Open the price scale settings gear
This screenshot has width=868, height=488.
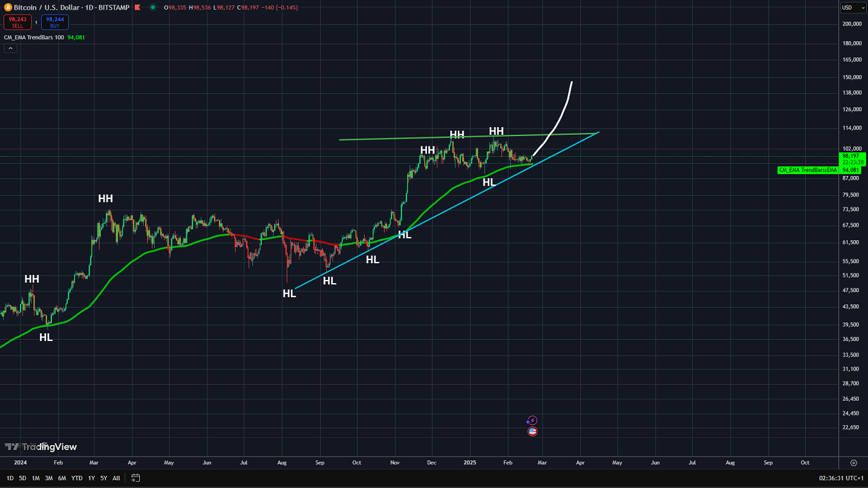(853, 462)
